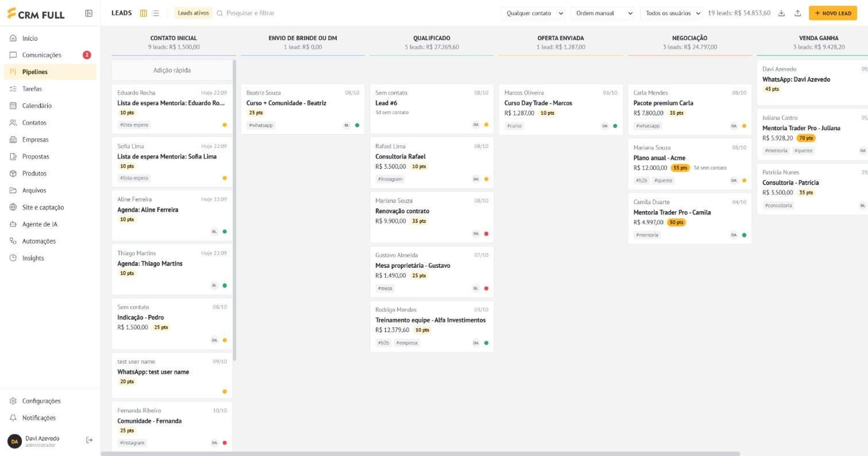The height and width of the screenshot is (456, 868).
Task: Click the #whatsapp tag on Beatriz card
Action: coord(261,126)
